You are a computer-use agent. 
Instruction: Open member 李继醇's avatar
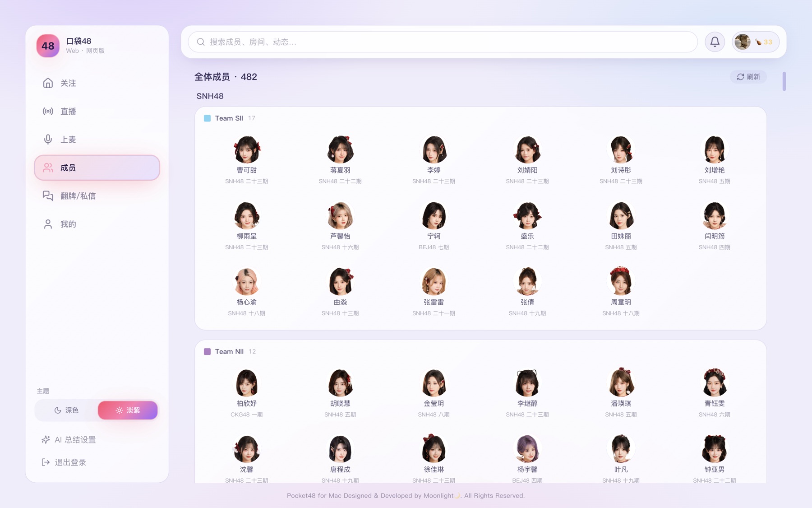tap(527, 383)
